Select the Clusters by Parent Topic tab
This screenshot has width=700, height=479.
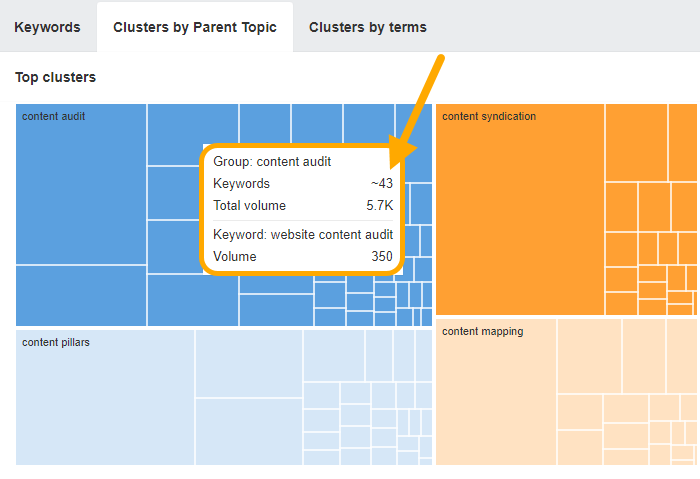tap(194, 27)
